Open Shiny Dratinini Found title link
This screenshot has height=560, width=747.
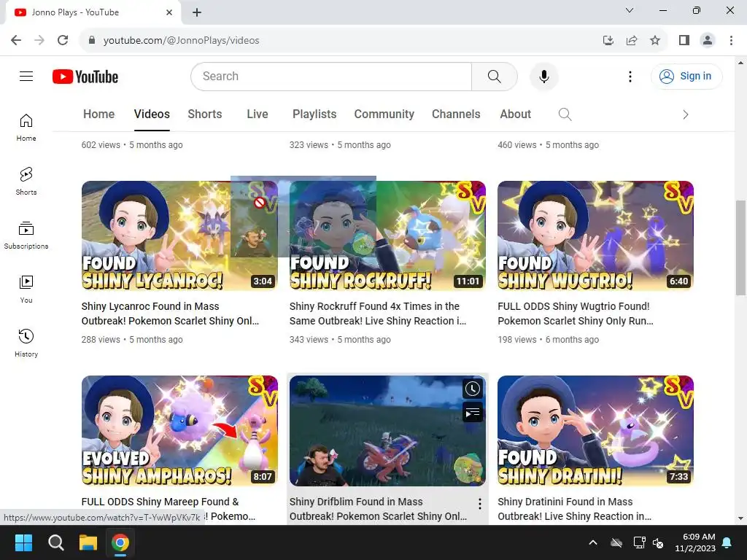point(575,508)
